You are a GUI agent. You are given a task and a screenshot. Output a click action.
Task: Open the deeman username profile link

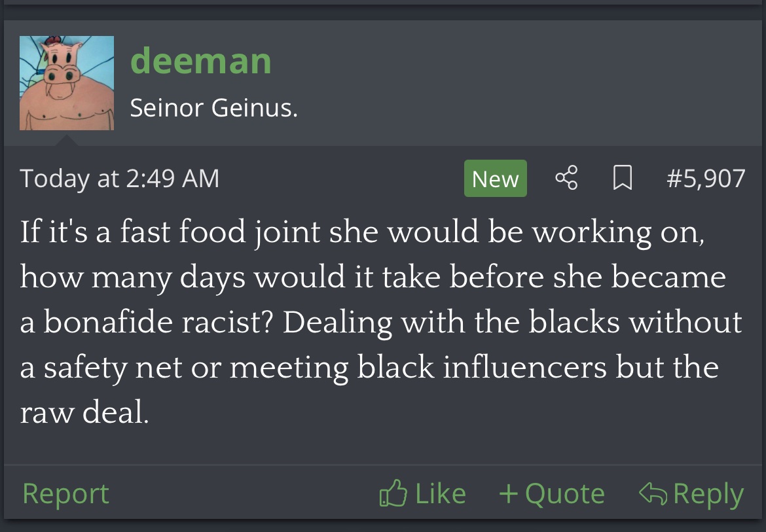tap(200, 61)
